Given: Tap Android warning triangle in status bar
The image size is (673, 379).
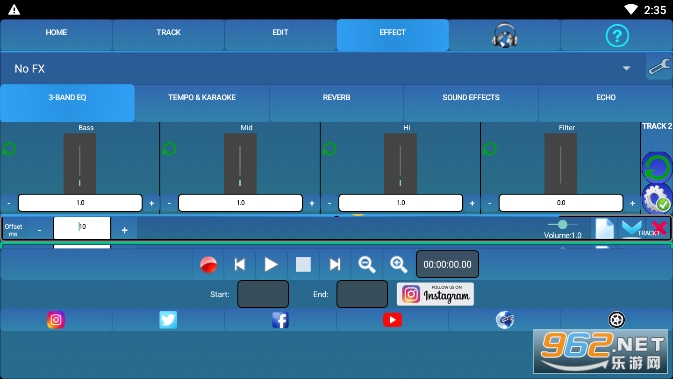Looking at the screenshot, I should pos(14,9).
